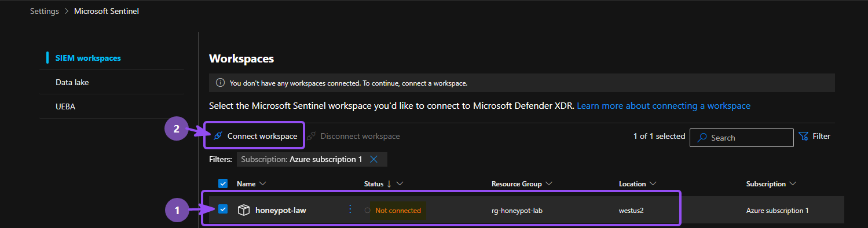
Task: Click inside the Search workspaces field
Action: pyautogui.click(x=741, y=138)
